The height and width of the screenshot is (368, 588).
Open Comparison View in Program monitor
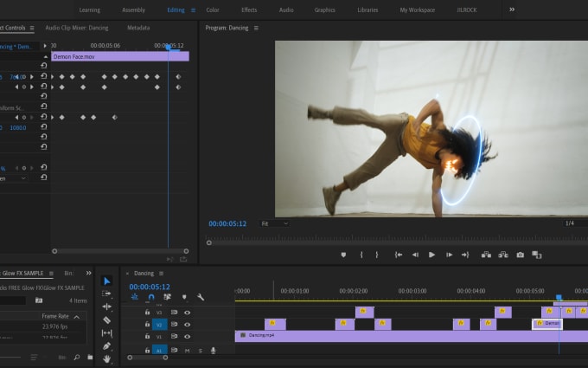point(537,255)
